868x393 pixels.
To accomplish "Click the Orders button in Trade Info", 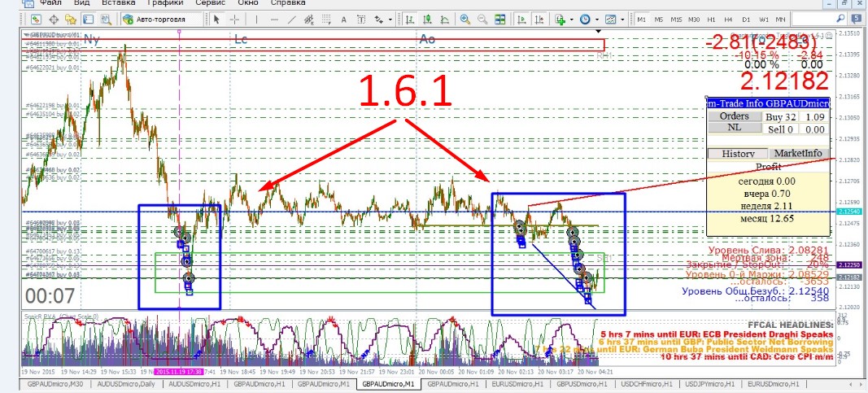I will tap(734, 116).
